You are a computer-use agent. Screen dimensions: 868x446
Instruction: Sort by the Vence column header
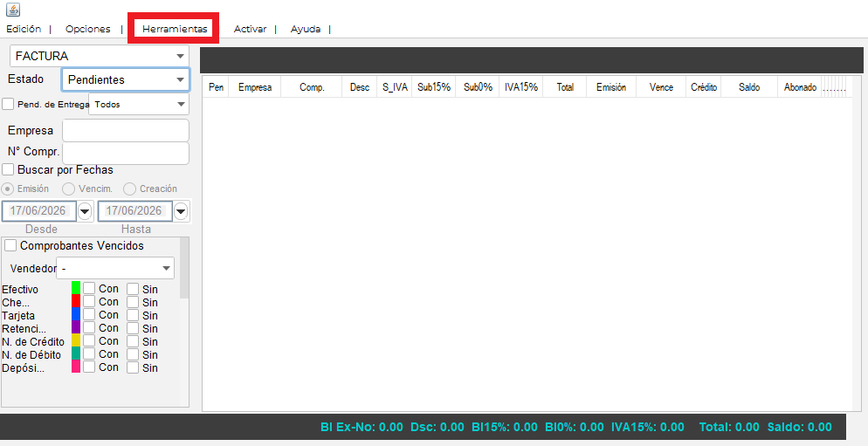pyautogui.click(x=662, y=87)
